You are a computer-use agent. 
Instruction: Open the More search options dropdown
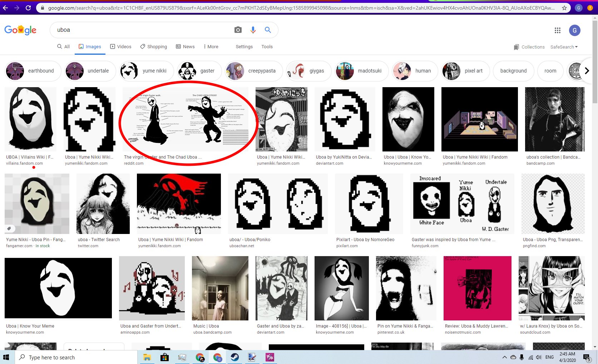tap(211, 46)
